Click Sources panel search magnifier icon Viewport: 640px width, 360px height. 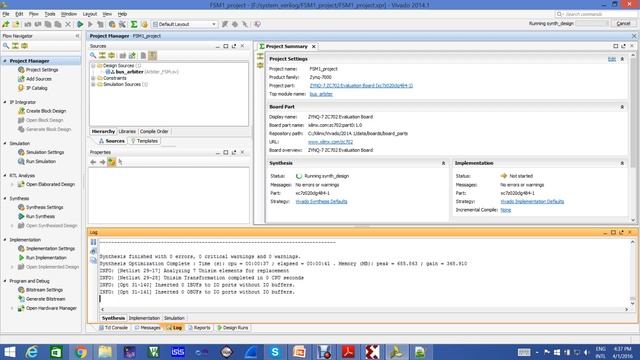pos(93,56)
